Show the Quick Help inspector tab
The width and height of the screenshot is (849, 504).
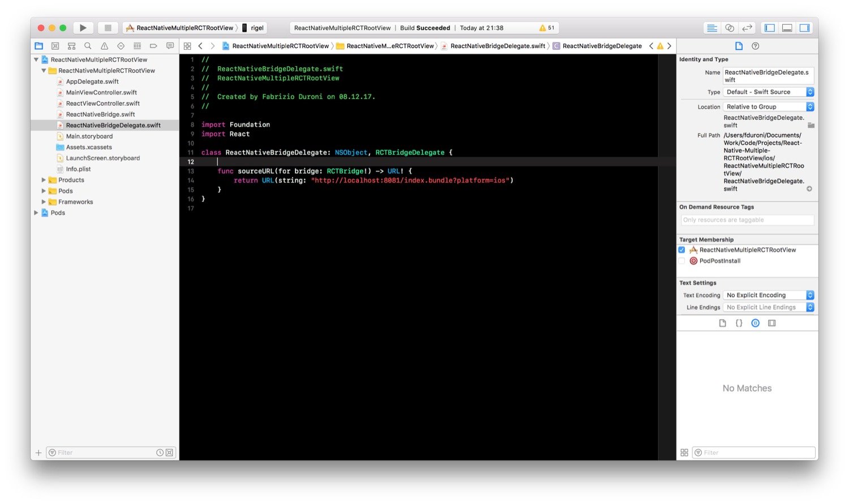click(755, 46)
